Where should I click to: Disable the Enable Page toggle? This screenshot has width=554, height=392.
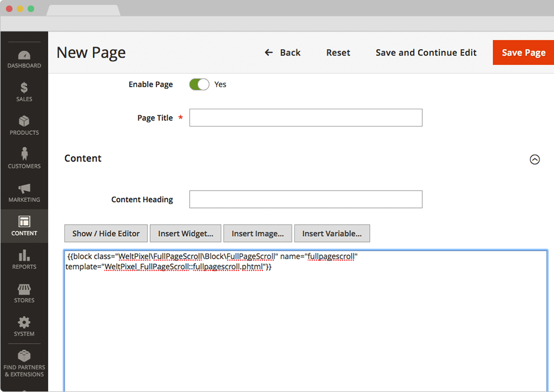click(199, 84)
